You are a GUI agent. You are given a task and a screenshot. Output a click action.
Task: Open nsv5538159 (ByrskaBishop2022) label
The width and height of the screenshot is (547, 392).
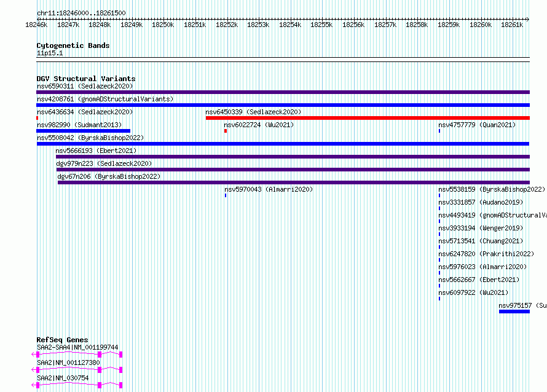coord(492,189)
